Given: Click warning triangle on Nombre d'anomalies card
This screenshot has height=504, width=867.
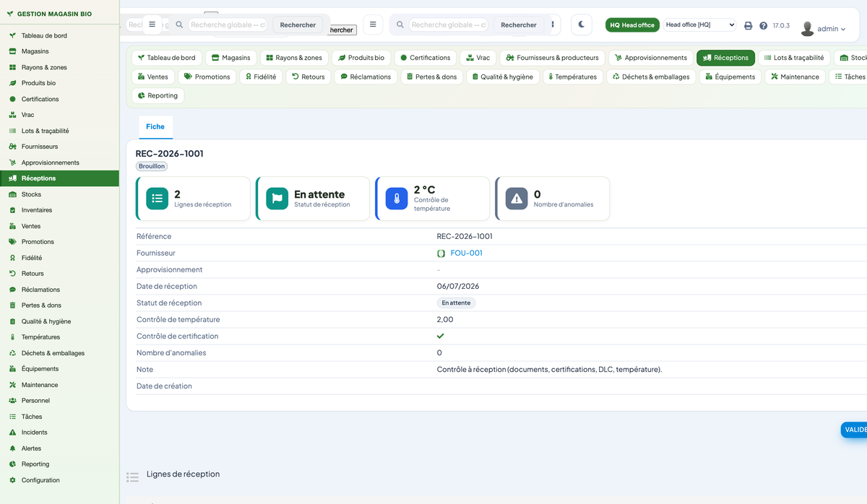Looking at the screenshot, I should pyautogui.click(x=517, y=199).
